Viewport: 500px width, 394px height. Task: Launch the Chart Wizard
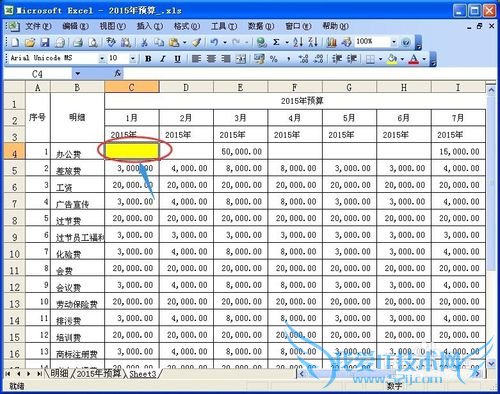(331, 42)
